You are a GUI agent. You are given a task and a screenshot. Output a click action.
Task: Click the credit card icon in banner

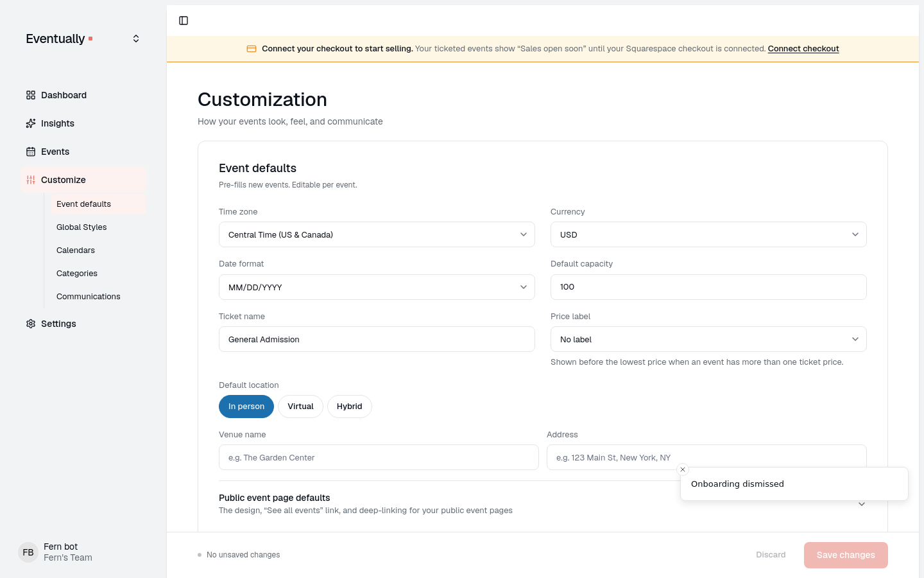pyautogui.click(x=252, y=49)
